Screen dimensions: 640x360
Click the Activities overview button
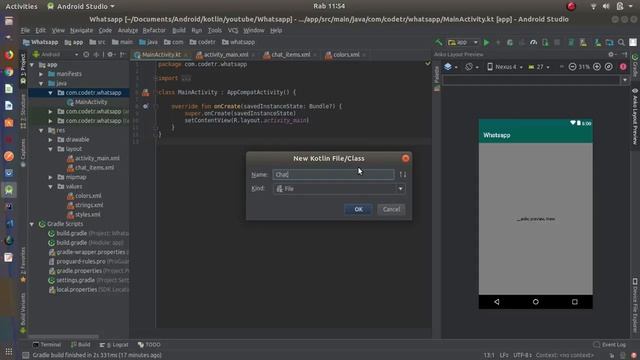21,7
